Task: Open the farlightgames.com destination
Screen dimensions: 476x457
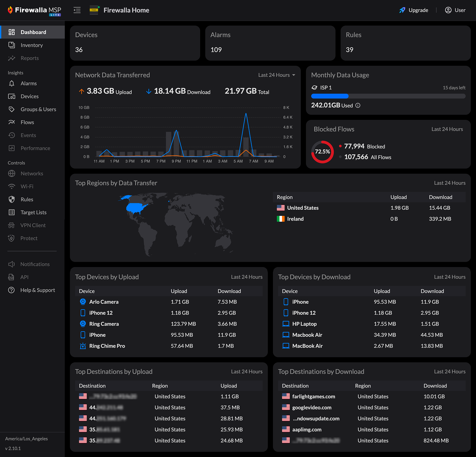Action: [313, 396]
